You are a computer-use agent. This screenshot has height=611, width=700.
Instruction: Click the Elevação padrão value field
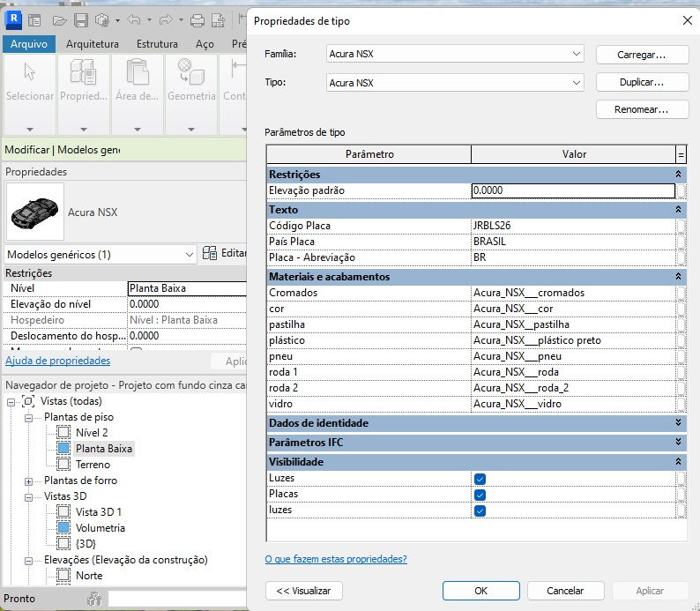[573, 190]
